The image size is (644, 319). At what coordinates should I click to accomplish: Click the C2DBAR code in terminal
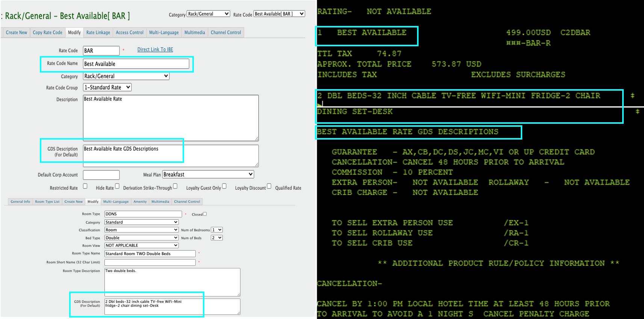click(575, 33)
